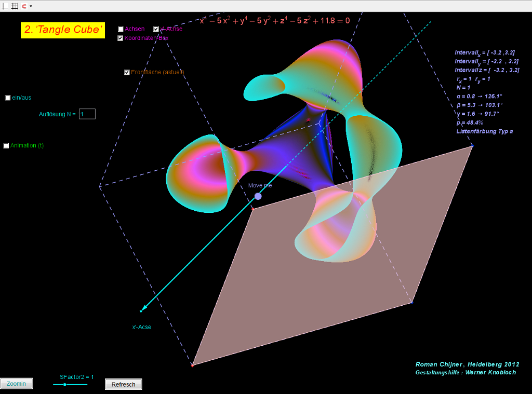
Task: Toggle the axes display icon in toolbar
Action: coord(5,6)
